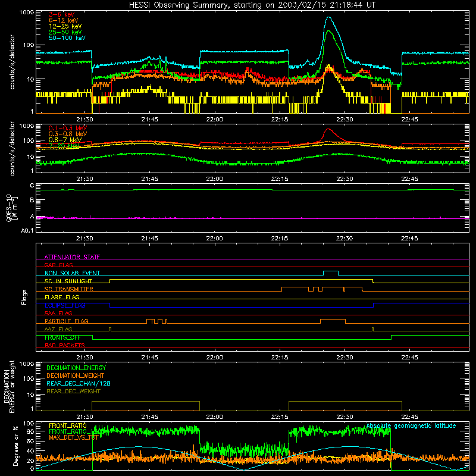Click the 22:15 tick under the MeV panel
The width and height of the screenshot is (476, 476).
coord(280,179)
